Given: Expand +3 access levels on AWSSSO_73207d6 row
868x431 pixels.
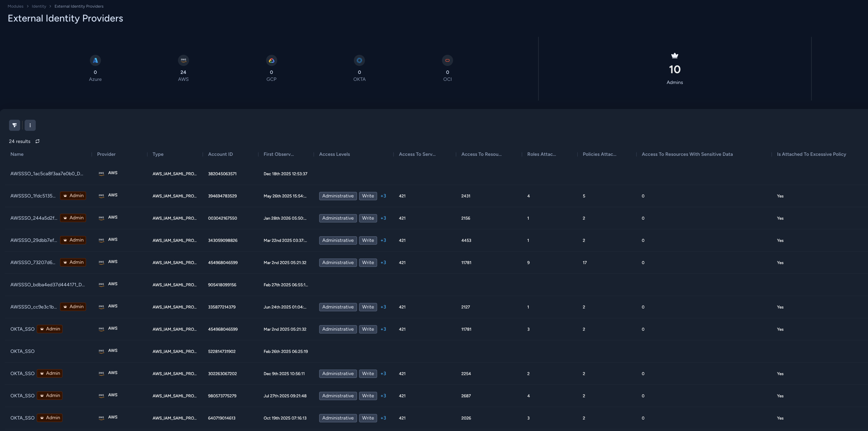Looking at the screenshot, I should [x=383, y=262].
